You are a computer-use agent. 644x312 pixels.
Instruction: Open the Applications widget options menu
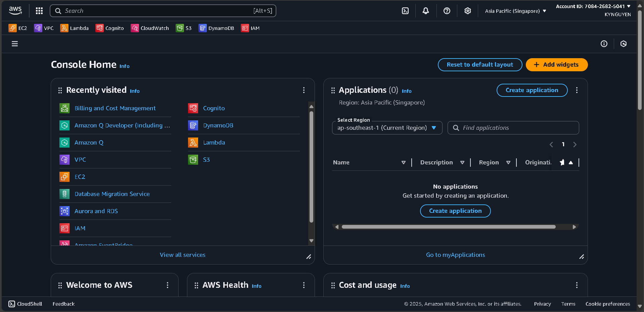point(577,90)
